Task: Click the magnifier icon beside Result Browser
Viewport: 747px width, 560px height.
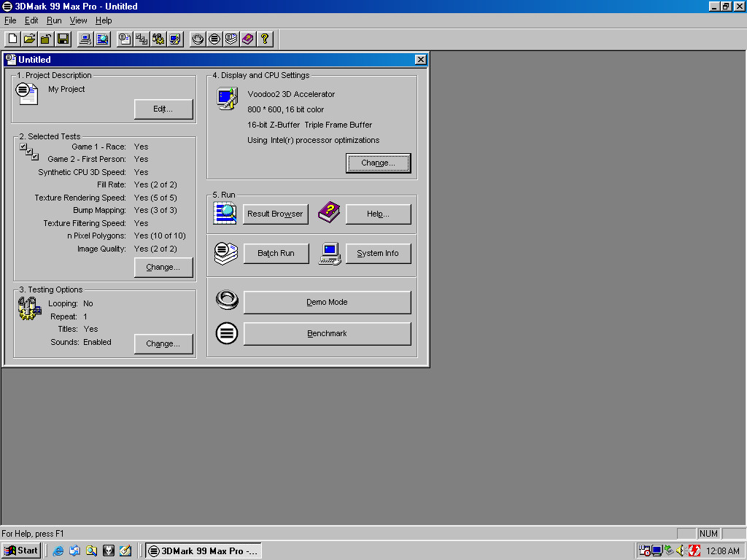Action: [225, 213]
